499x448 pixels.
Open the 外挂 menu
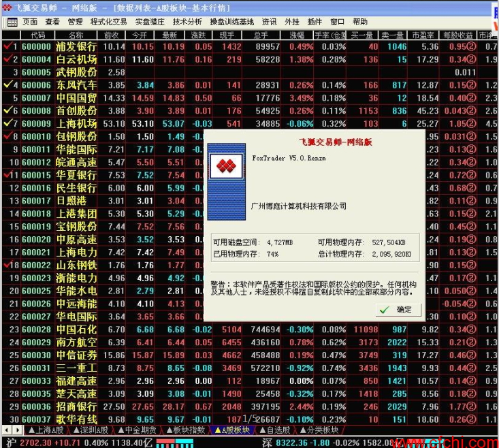pos(292,22)
